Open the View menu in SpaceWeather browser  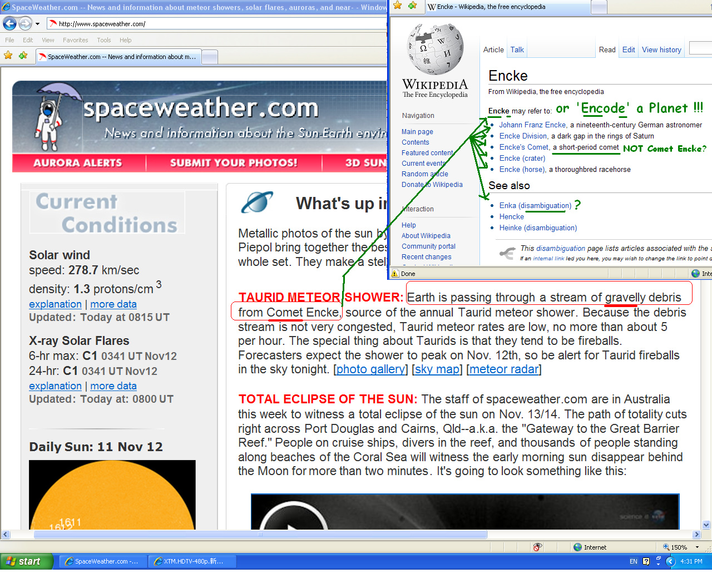click(x=48, y=40)
